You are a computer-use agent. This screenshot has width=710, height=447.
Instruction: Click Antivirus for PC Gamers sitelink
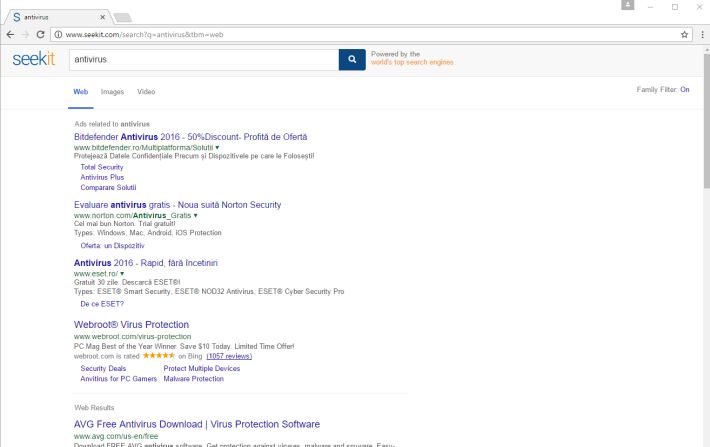(x=119, y=379)
